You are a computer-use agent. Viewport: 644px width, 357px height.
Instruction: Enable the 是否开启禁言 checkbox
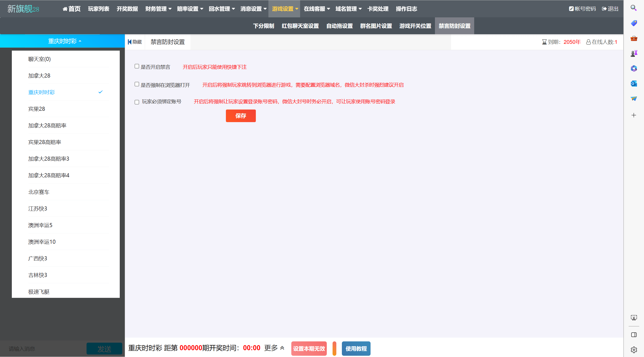[137, 66]
